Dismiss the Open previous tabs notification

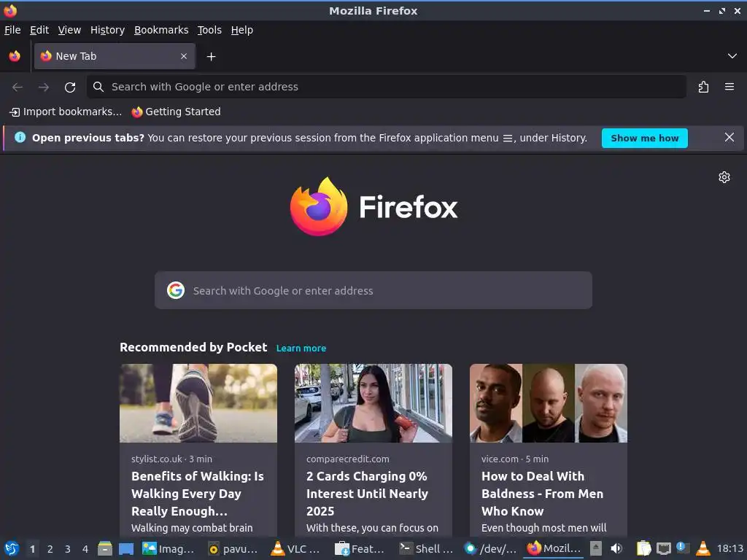click(729, 138)
